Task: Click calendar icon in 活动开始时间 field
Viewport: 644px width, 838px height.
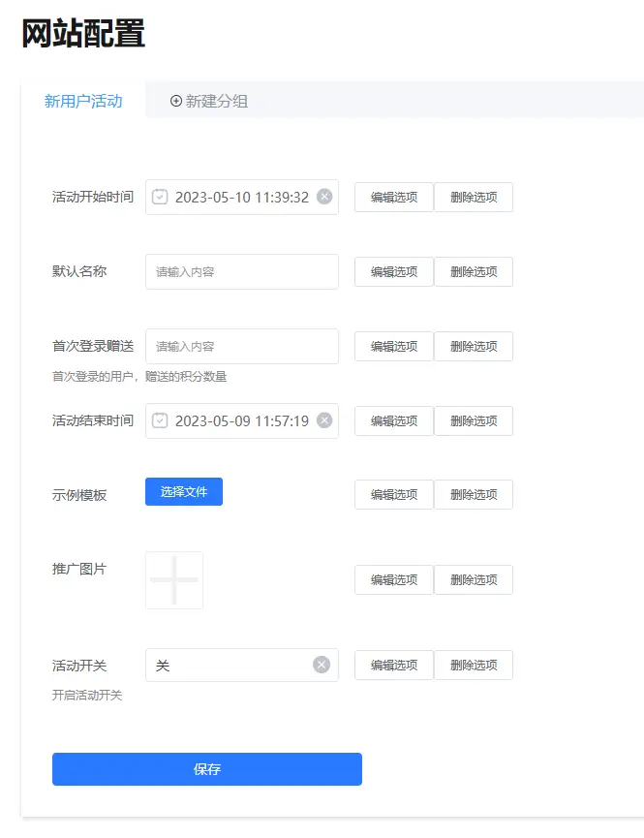Action: tap(161, 197)
